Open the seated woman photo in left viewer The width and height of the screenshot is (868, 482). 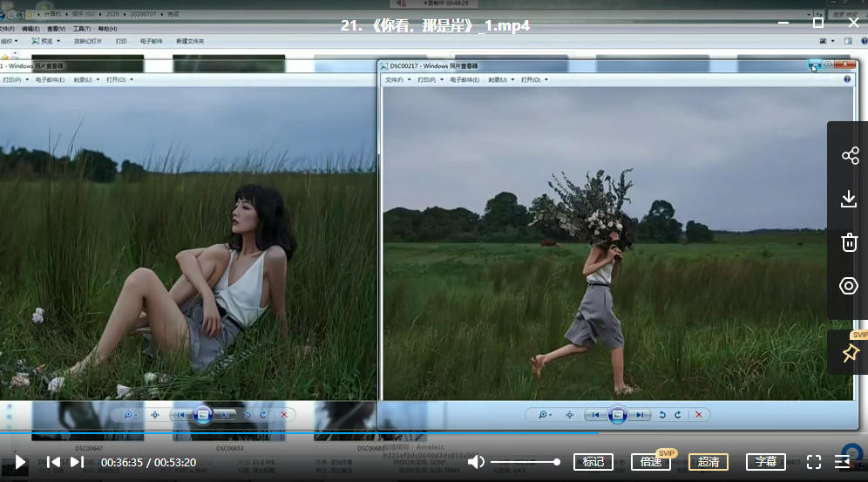click(188, 243)
